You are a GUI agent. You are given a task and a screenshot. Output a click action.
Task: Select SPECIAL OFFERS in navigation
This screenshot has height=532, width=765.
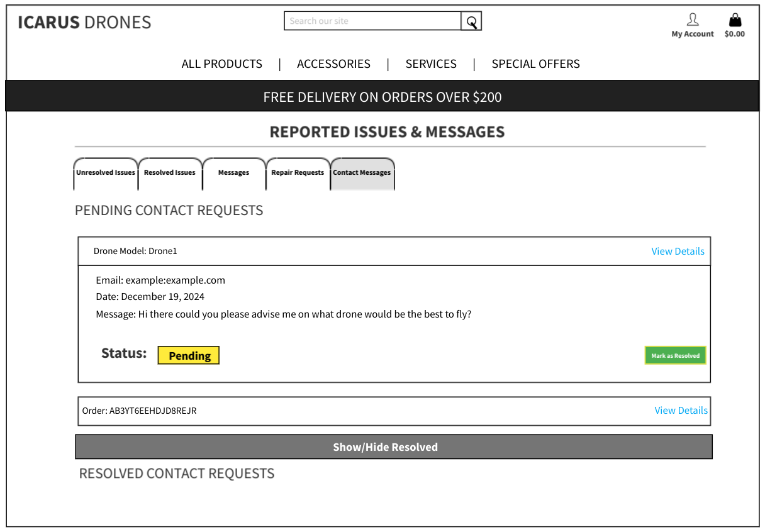[535, 64]
